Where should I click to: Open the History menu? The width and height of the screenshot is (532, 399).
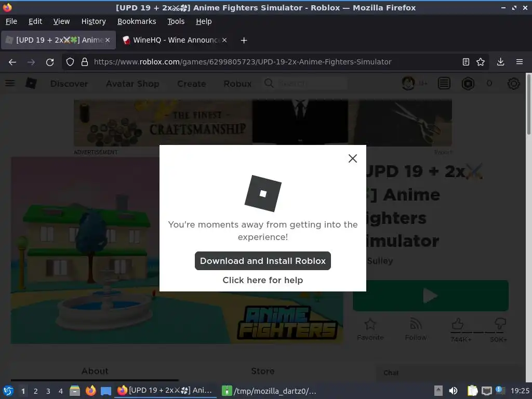(94, 21)
